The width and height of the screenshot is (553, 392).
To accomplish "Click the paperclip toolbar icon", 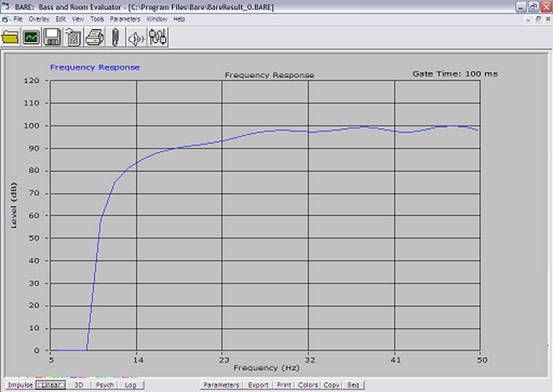I will pyautogui.click(x=116, y=37).
